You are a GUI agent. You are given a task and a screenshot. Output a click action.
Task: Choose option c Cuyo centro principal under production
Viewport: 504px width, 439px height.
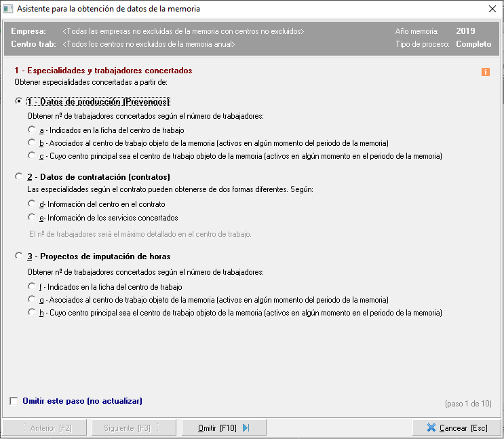pyautogui.click(x=31, y=156)
